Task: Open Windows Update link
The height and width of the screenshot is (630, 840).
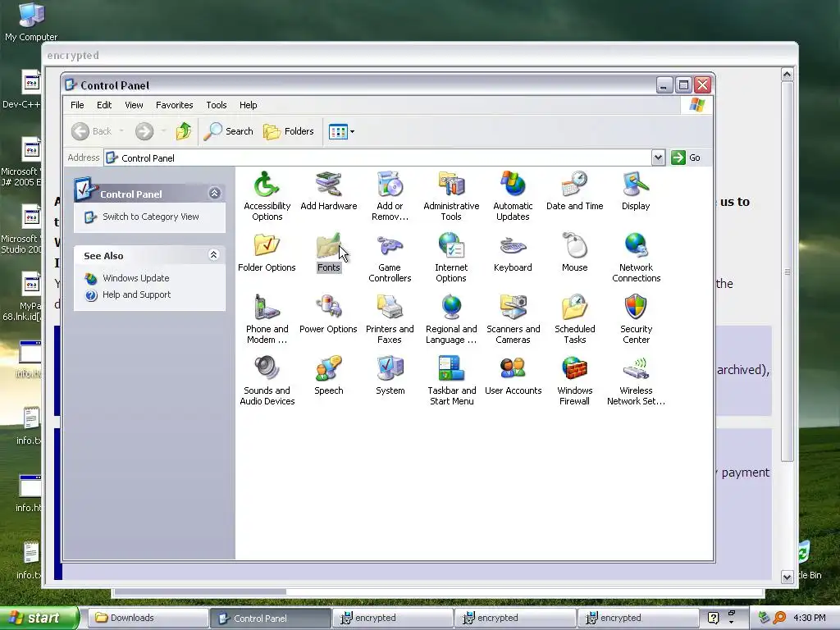Action: point(135,278)
